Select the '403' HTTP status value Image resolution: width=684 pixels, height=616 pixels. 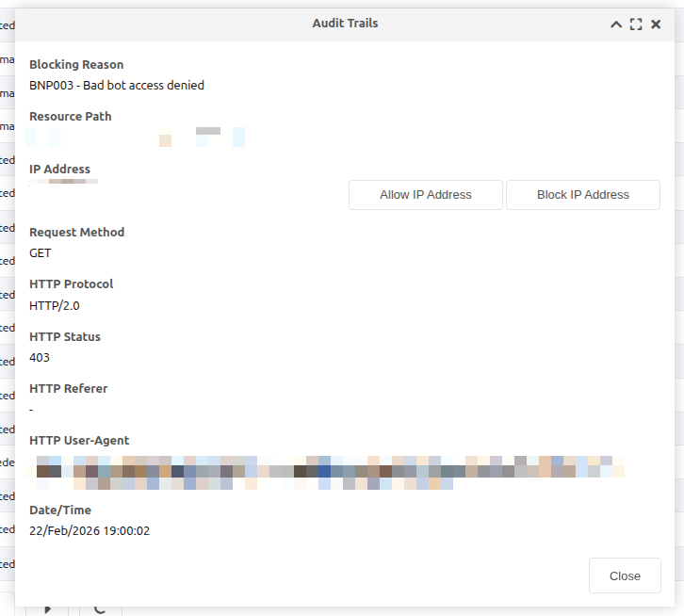coord(40,358)
